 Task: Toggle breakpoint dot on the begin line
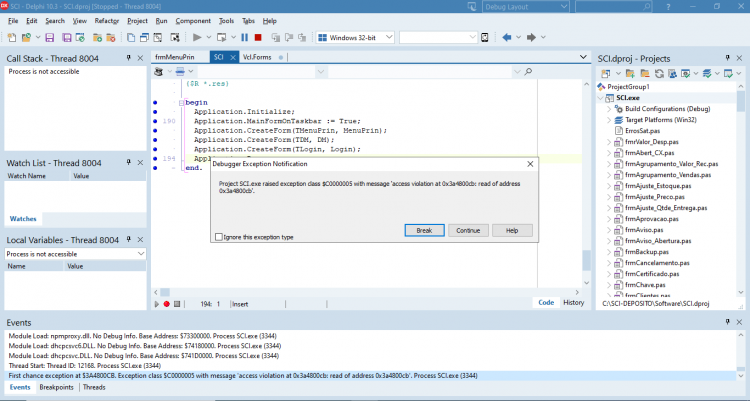[x=155, y=102]
